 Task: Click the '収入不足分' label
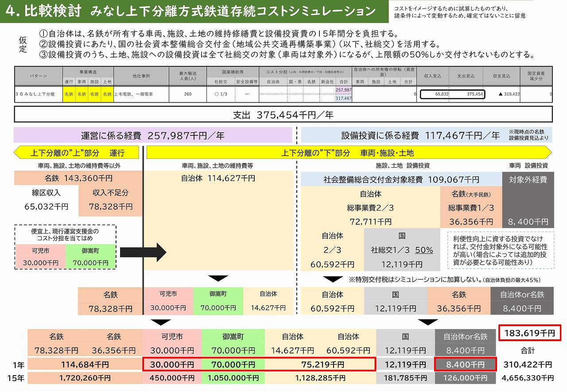pos(110,193)
